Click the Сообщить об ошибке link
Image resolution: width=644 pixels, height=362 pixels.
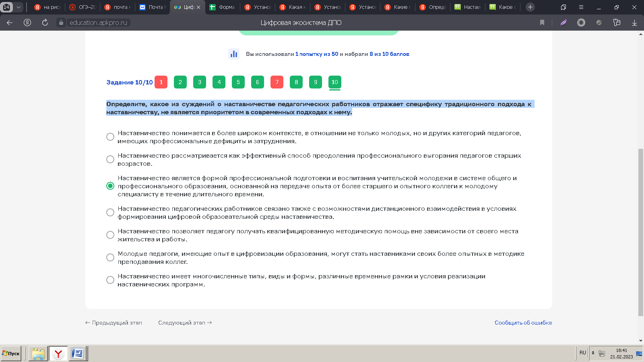coord(523,323)
